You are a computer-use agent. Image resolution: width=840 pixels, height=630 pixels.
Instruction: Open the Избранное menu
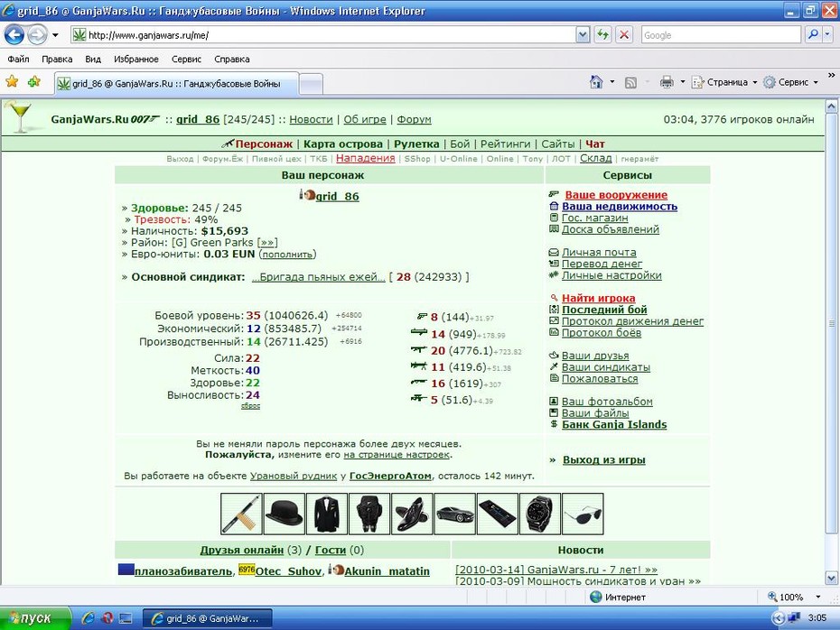pos(136,59)
